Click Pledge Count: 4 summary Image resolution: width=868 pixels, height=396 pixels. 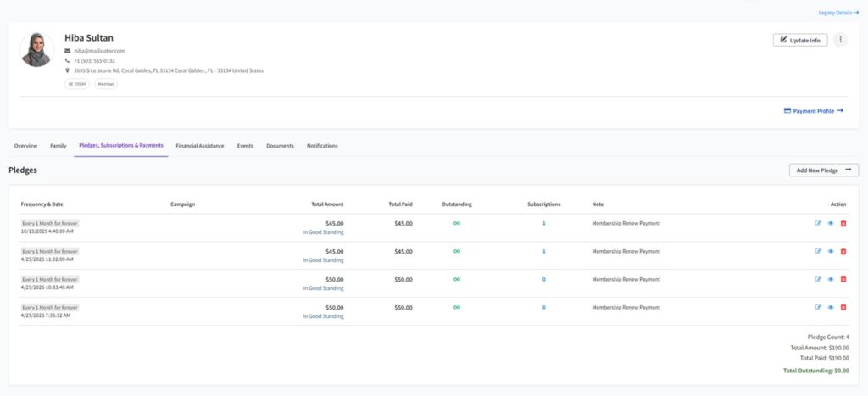click(829, 337)
